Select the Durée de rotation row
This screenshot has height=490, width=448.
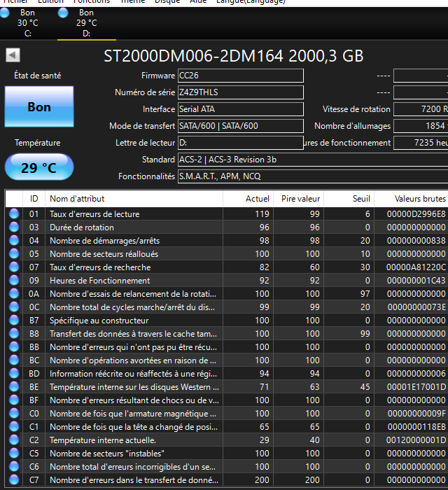point(227,227)
